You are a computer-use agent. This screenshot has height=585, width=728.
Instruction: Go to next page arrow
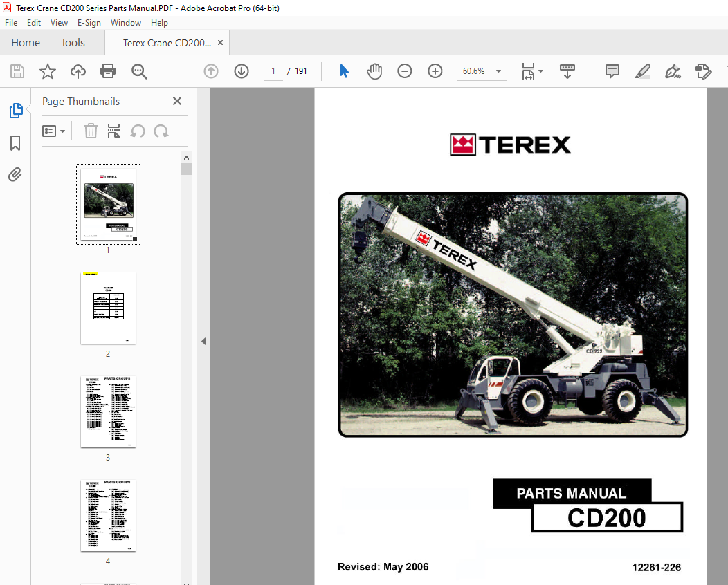(x=242, y=71)
